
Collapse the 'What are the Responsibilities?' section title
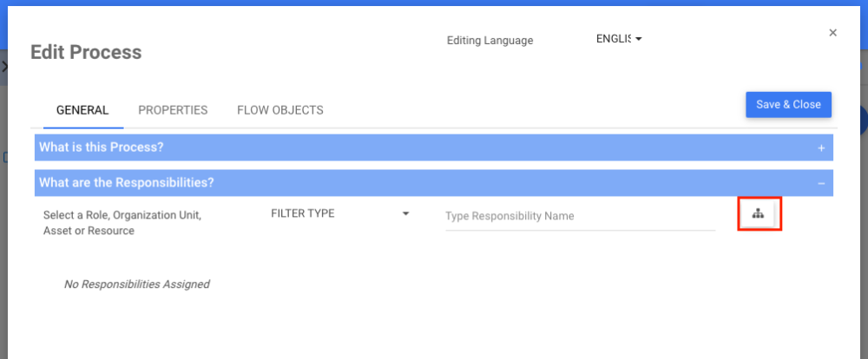(127, 182)
